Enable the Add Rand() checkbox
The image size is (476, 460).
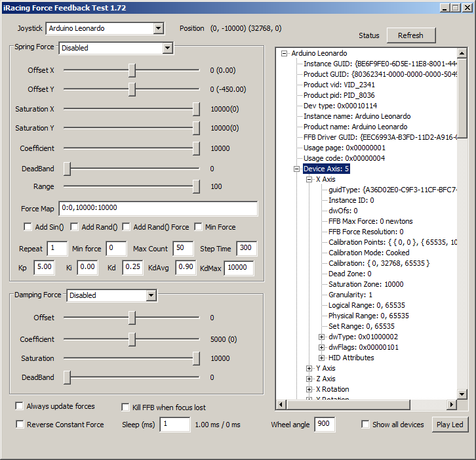tap(74, 227)
